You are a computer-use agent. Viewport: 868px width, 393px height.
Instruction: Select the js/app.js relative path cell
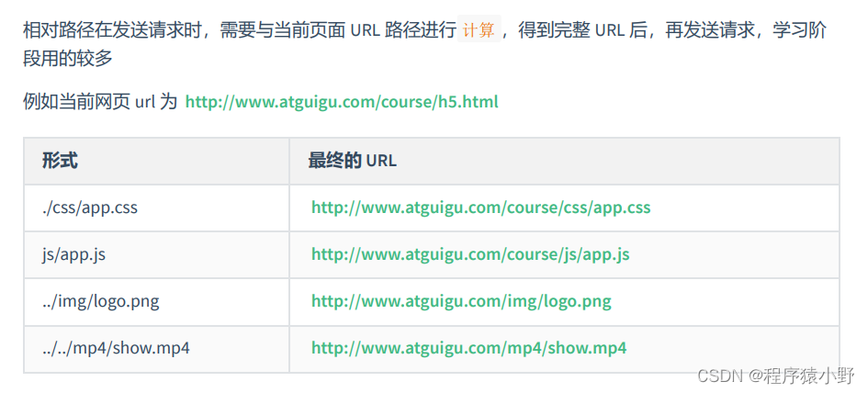pyautogui.click(x=73, y=254)
